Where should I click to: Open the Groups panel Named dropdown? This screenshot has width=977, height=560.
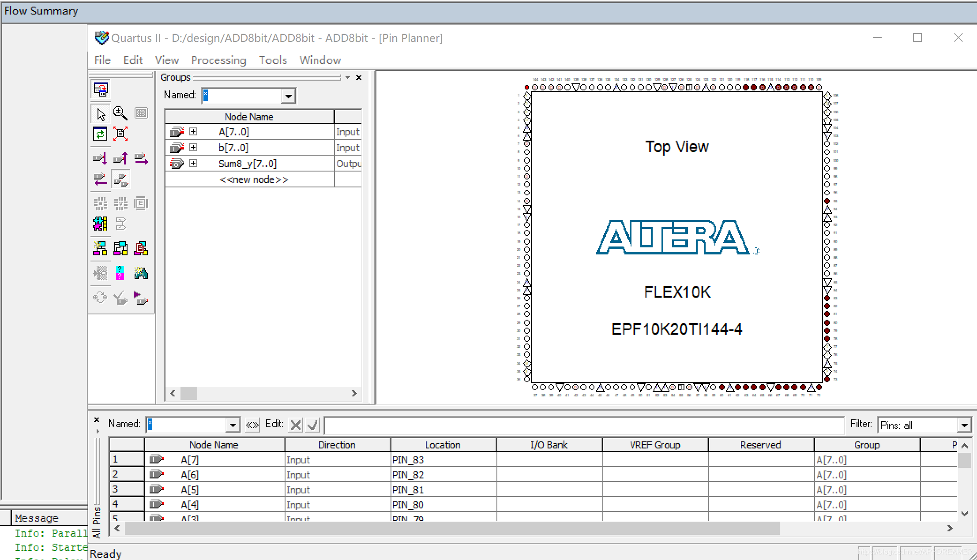[288, 96]
